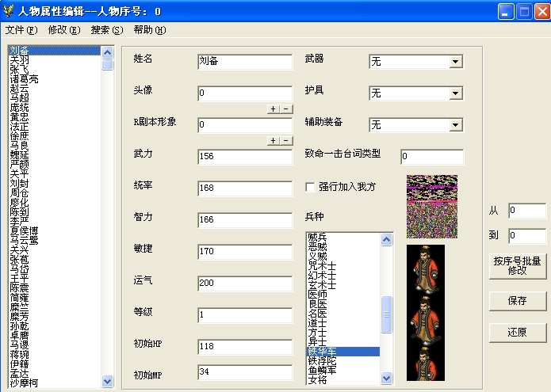The width and height of the screenshot is (551, 392).
Task: Click the minus stepper beside 头像 field
Action: pyautogui.click(x=285, y=109)
